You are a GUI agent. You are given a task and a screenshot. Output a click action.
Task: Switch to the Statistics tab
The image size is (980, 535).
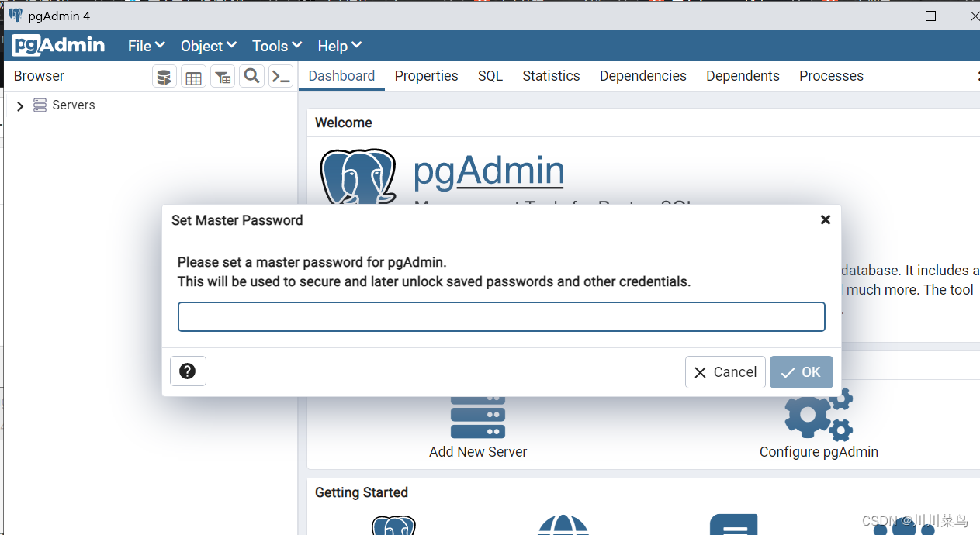point(551,76)
